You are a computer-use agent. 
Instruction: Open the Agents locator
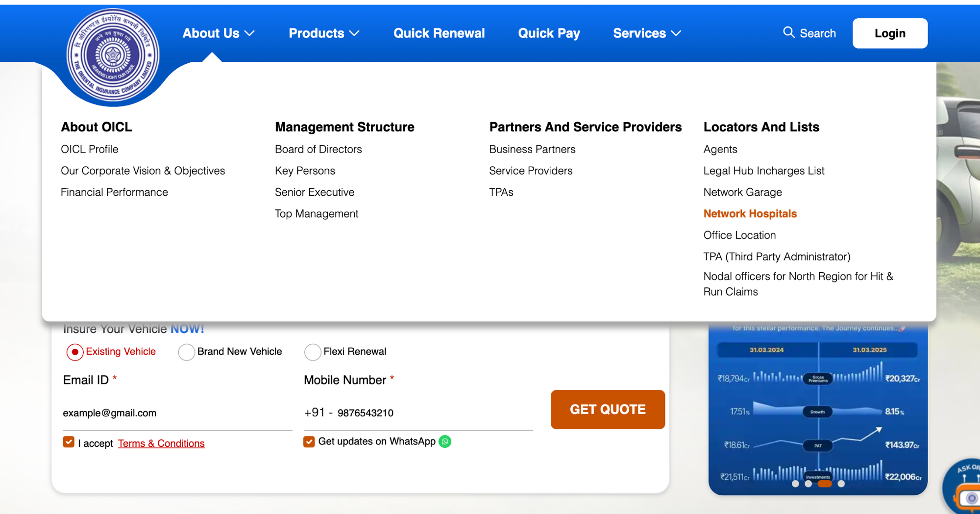pyautogui.click(x=720, y=149)
